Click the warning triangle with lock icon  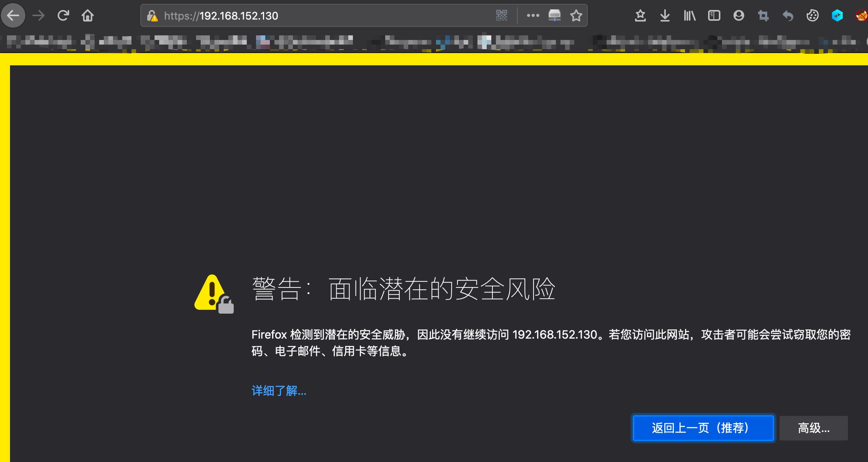coord(214,294)
